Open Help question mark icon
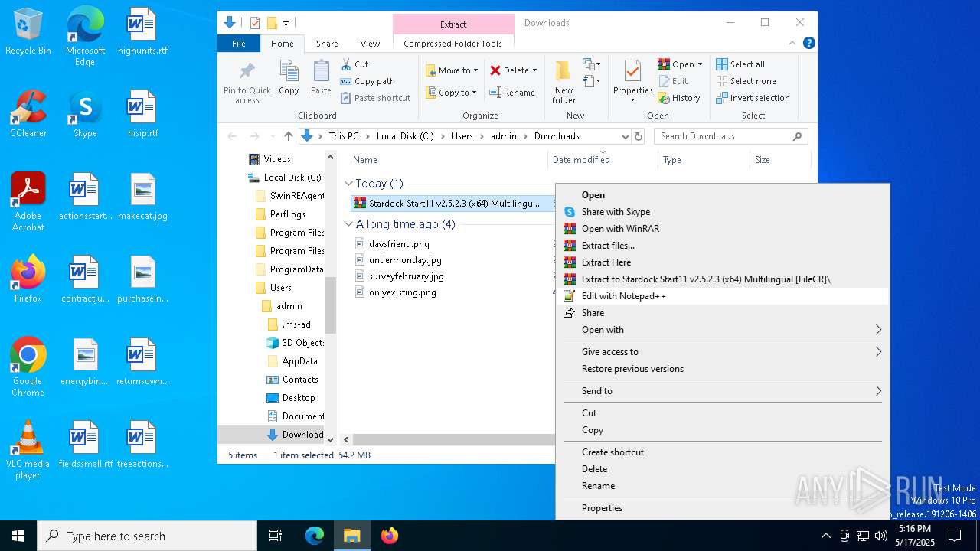 (x=809, y=44)
